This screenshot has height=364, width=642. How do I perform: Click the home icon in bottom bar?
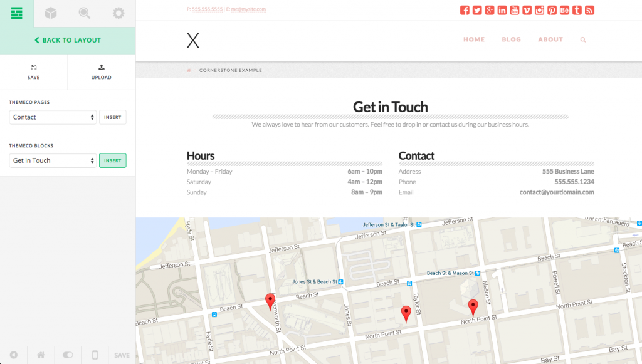(41, 355)
